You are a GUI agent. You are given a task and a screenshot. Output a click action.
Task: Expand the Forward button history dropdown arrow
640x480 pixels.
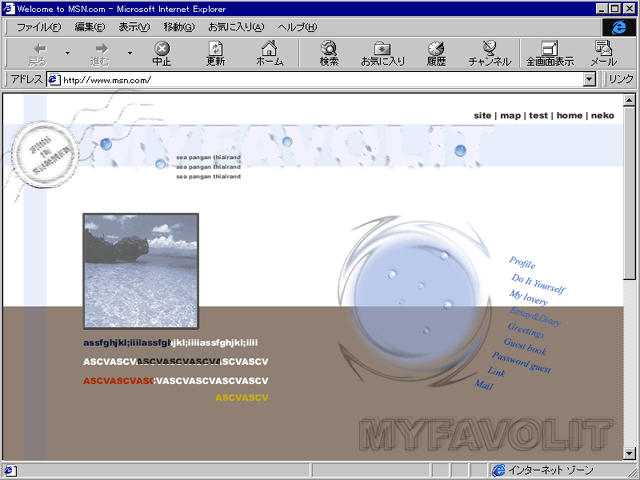(129, 53)
